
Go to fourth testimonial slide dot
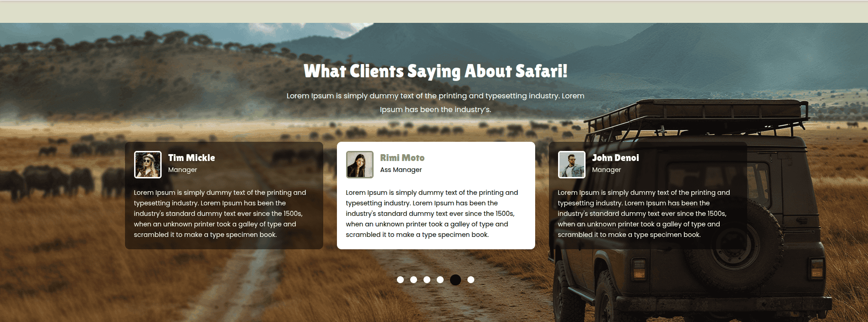click(440, 279)
